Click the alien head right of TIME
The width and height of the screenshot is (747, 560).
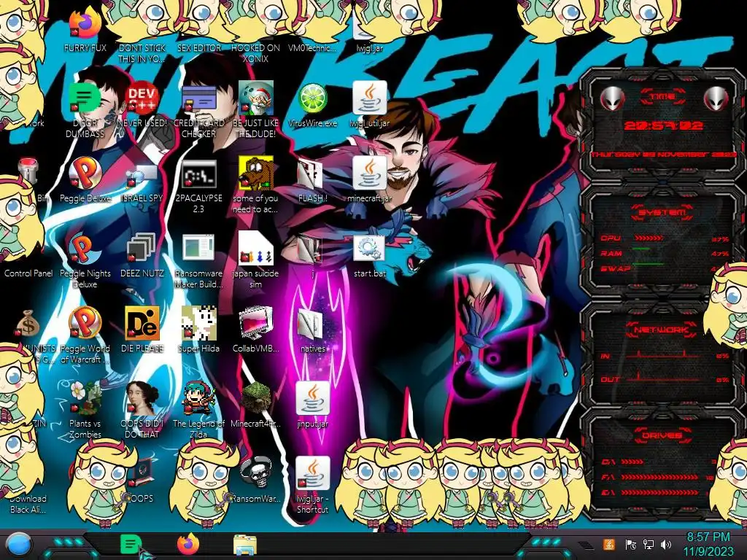coord(716,98)
